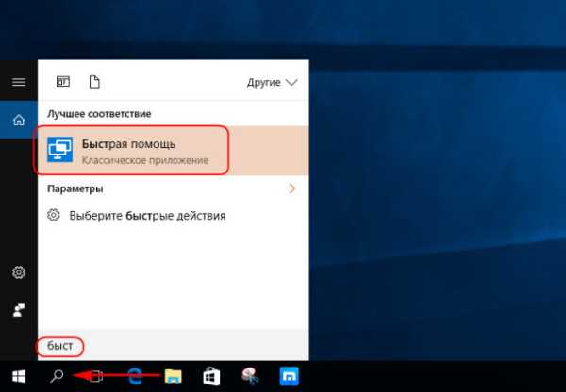Click the Параметры section header
This screenshot has height=392, width=566.
tap(75, 188)
